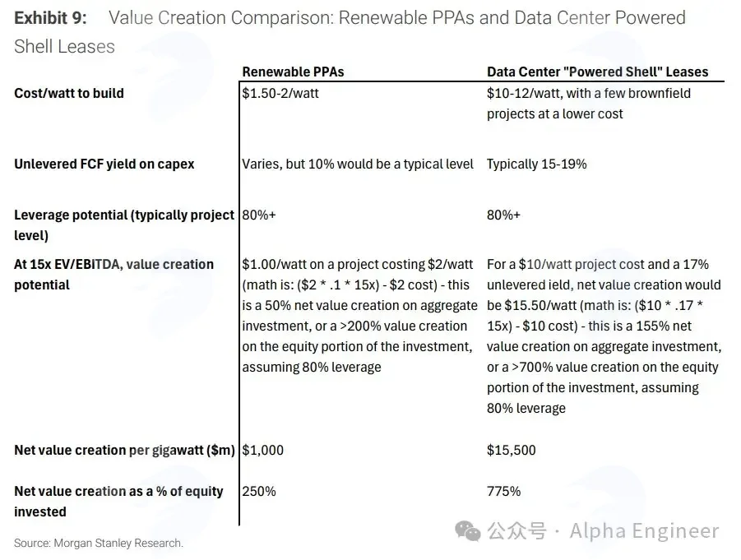Select the $1.50-2/watt cell
The width and height of the screenshot is (741, 560).
tap(280, 93)
